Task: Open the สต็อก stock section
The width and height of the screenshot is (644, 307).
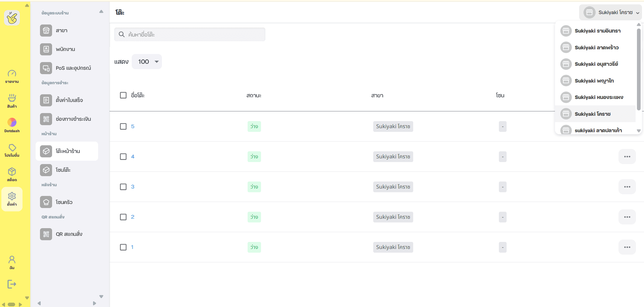Action: point(12,175)
